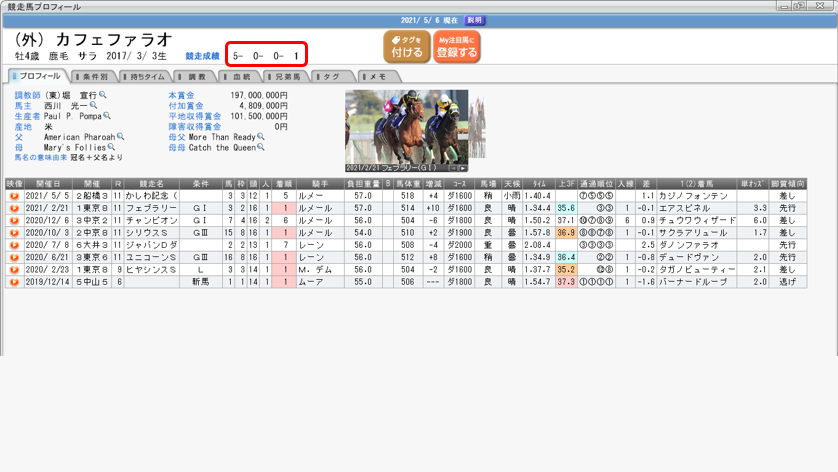838x472 pixels.
Task: Click magnifier beside sire American Pharoah
Action: pos(121,137)
